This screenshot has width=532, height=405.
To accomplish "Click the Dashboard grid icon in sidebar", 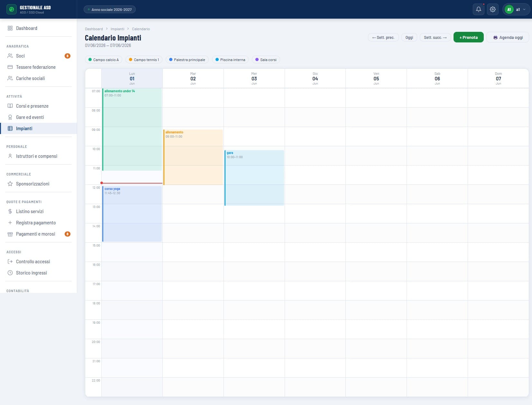I will (10, 28).
